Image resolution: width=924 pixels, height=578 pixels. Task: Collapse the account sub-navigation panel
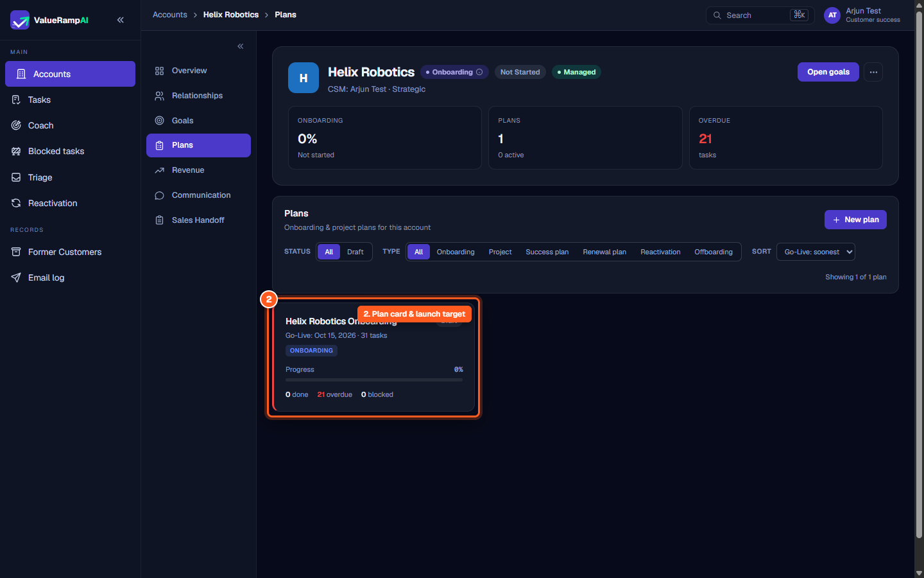tap(241, 46)
